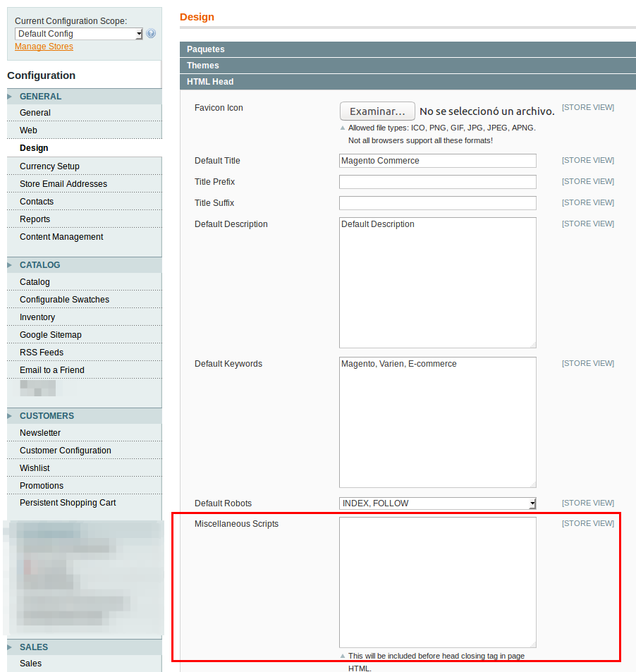Viewport: 636px width, 672px height.
Task: Open the Google Sitemap configuration tab
Action: 51,335
